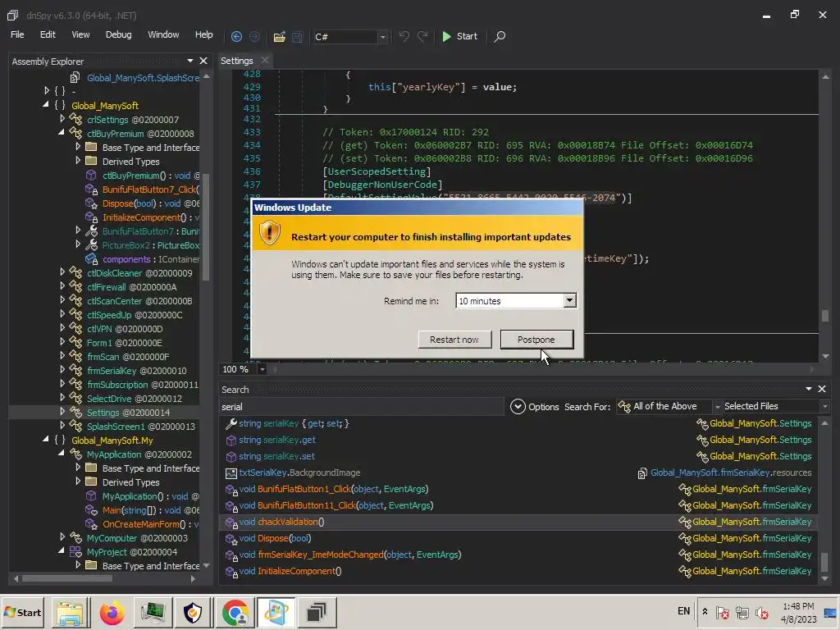Screen dimensions: 840x630
Task: Click the Form1 class icon
Action: [x=76, y=343]
